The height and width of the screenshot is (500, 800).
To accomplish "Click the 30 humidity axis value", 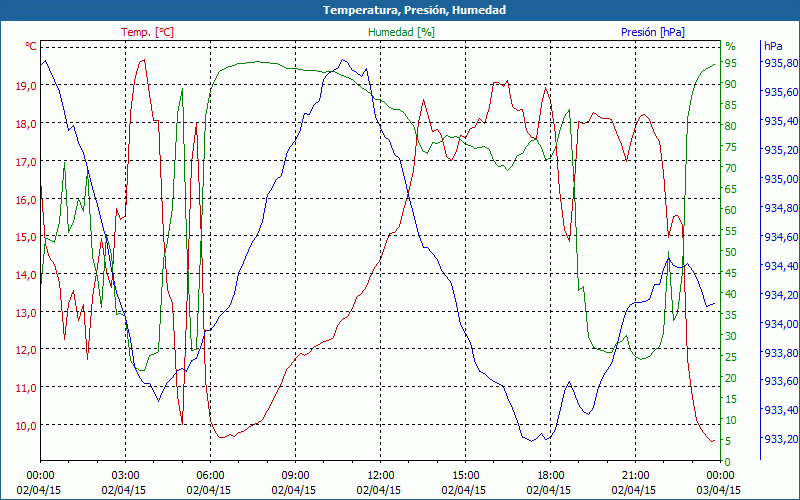I will coord(731,336).
